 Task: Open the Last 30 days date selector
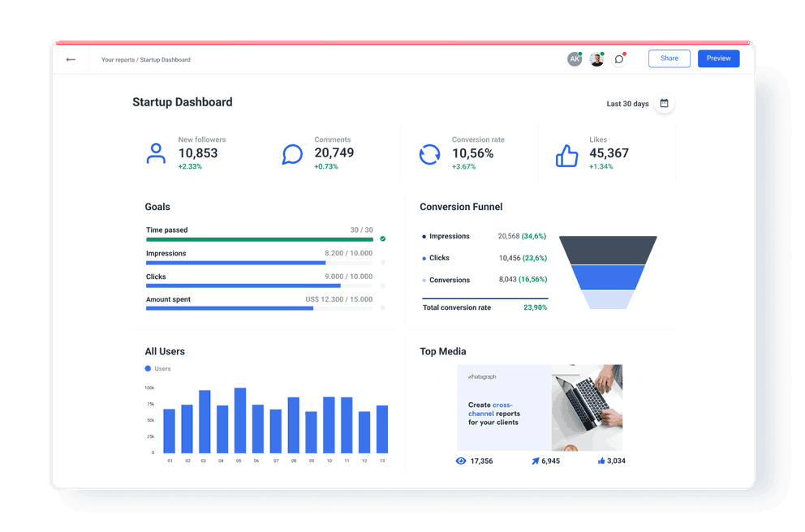(x=626, y=104)
